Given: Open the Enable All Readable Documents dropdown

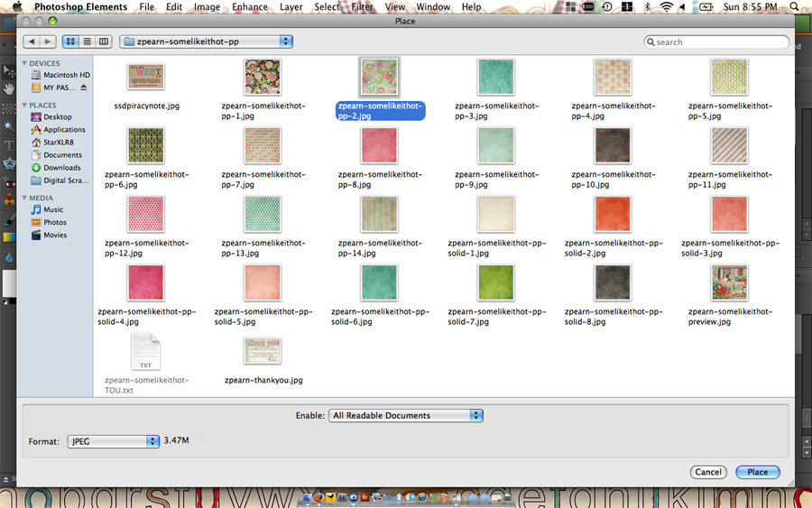Looking at the screenshot, I should [x=406, y=415].
